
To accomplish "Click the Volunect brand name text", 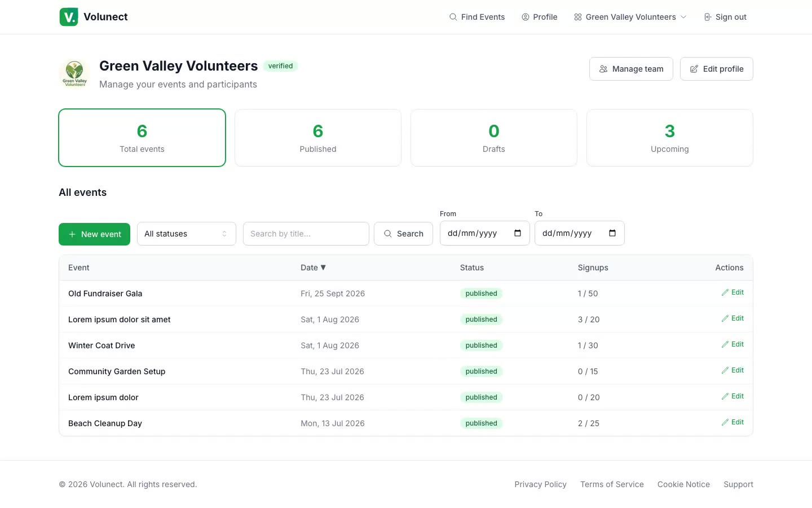I will click(x=105, y=17).
